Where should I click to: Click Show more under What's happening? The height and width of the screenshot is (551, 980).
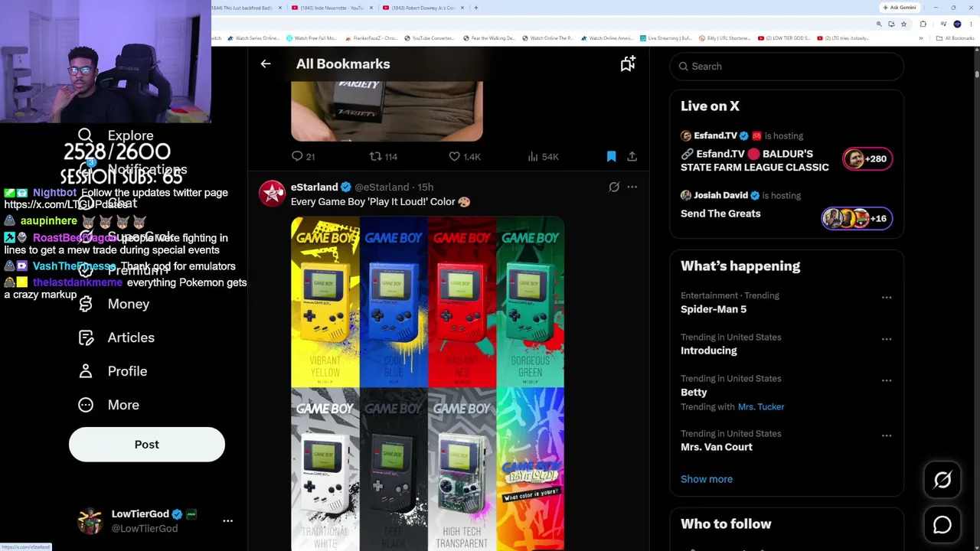[707, 479]
